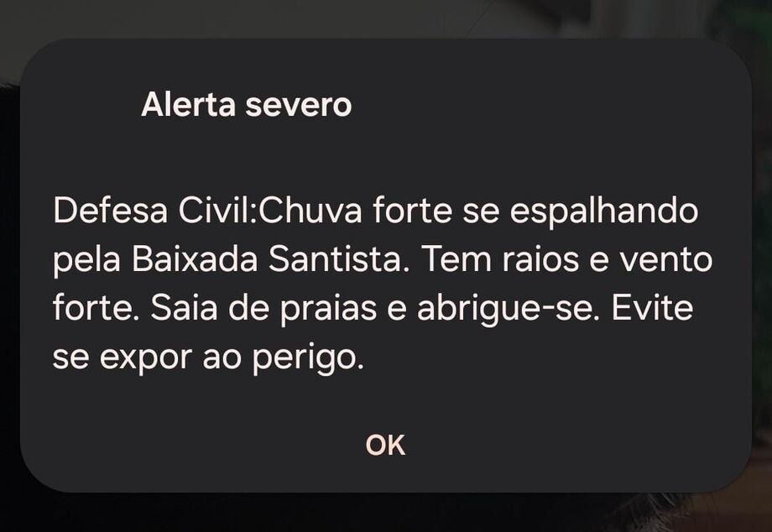Screen dimensions: 772x532
Task: Click the word 'praias' in the message
Action: pos(328,310)
